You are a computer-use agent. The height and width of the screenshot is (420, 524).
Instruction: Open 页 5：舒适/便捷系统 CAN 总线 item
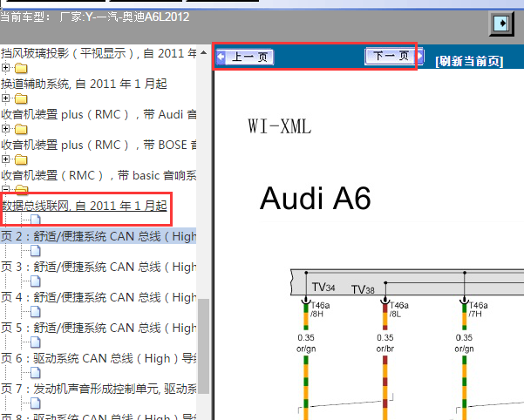pyautogui.click(x=99, y=328)
